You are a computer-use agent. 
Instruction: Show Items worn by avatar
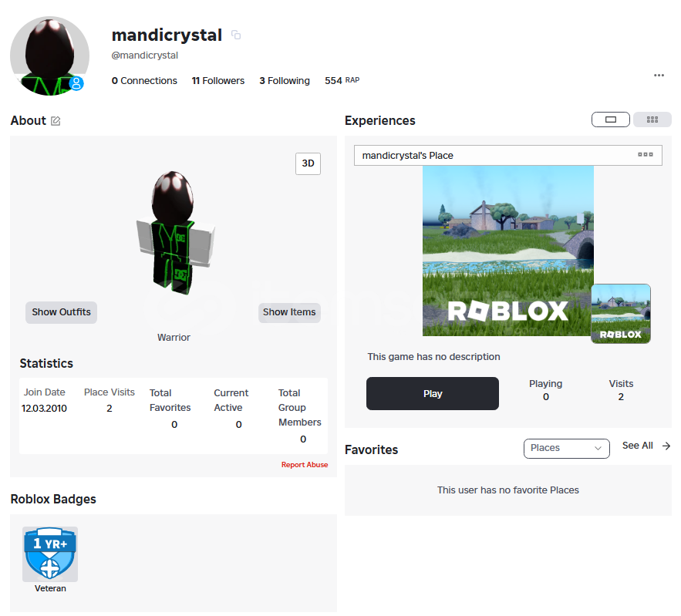(289, 312)
